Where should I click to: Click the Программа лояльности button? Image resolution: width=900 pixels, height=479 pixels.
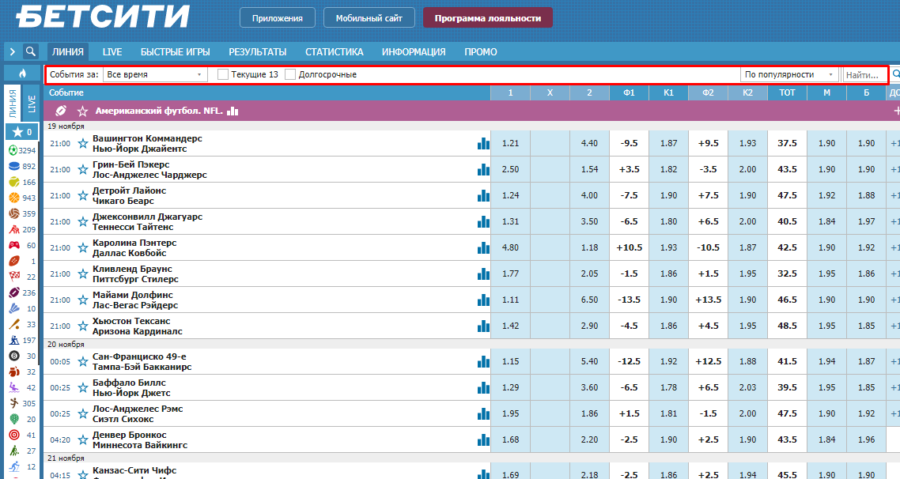[x=487, y=17]
